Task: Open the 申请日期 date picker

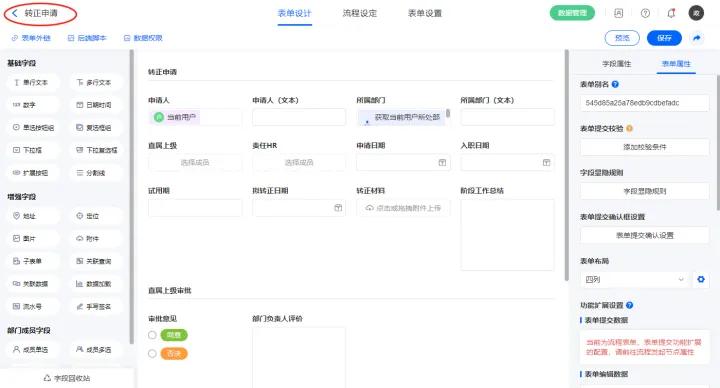Action: (x=403, y=163)
